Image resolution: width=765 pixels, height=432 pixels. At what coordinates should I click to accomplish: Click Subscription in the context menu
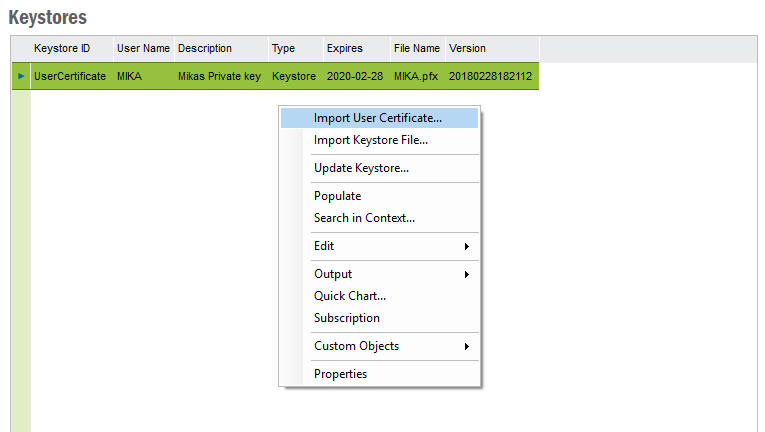tap(346, 318)
